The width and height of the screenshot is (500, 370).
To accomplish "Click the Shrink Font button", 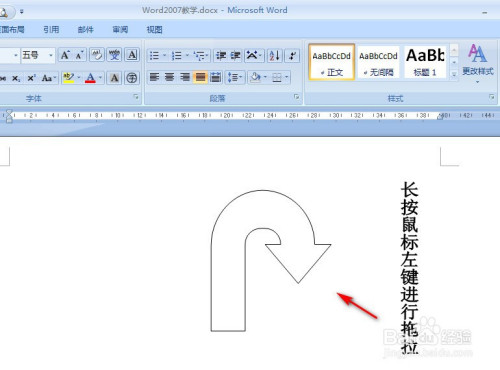I will point(79,55).
